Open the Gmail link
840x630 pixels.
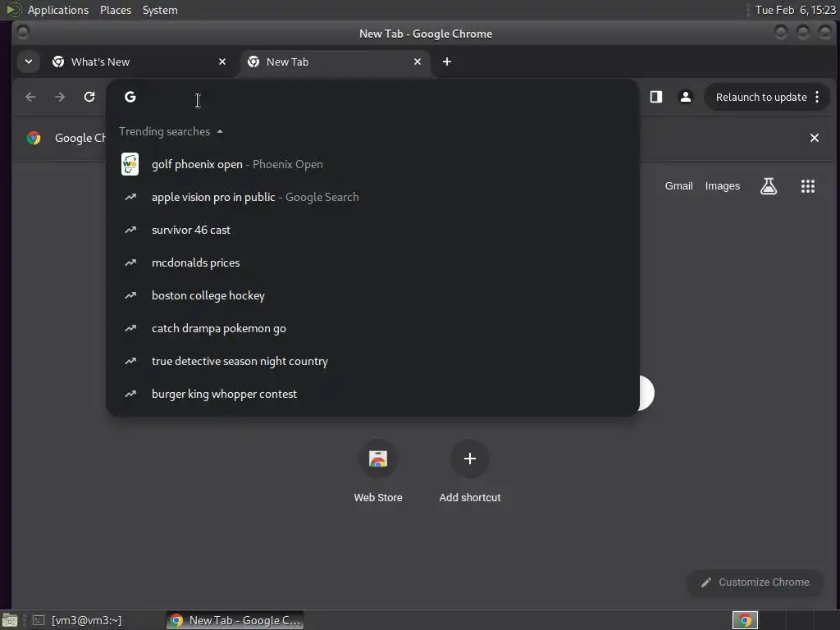(x=678, y=186)
